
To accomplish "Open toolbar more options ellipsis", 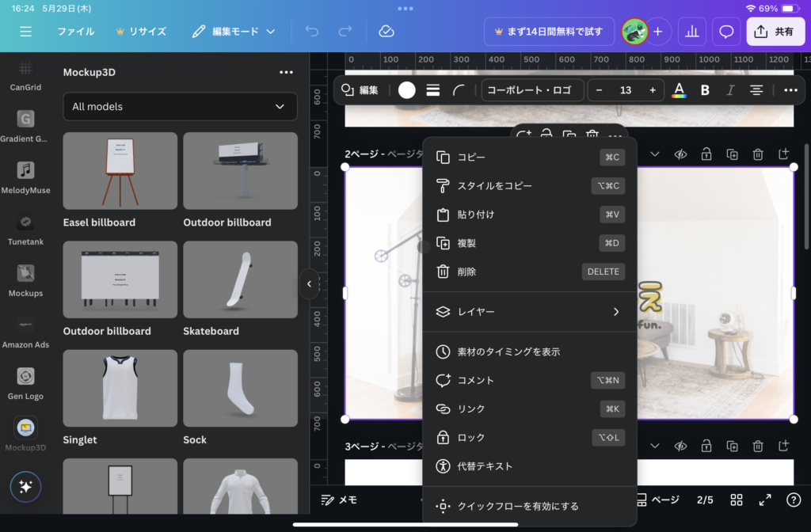I will [790, 90].
